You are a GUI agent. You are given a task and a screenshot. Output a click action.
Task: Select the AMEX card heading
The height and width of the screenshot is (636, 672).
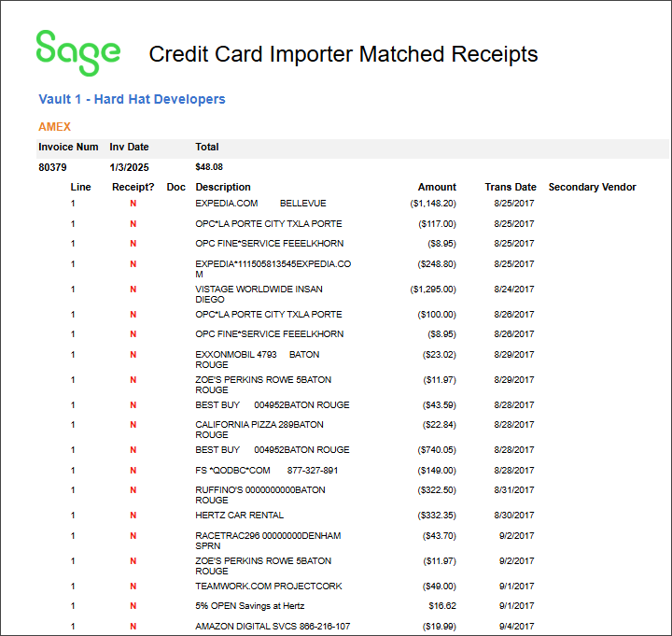(x=54, y=127)
